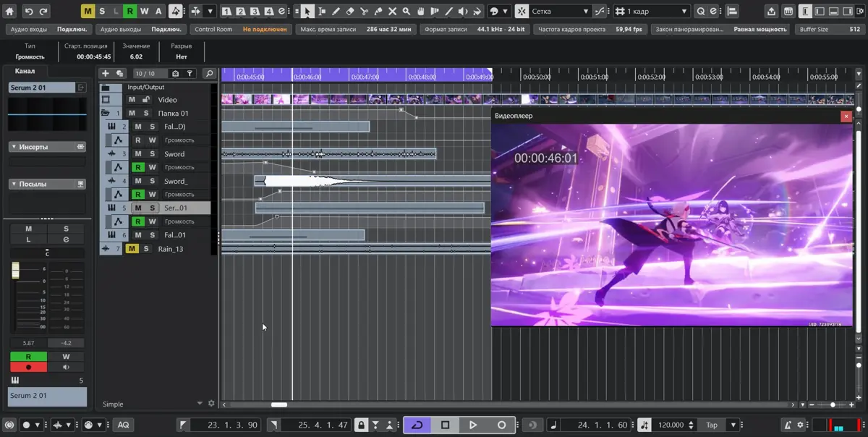The width and height of the screenshot is (868, 437).
Task: Select the Split scissors tool
Action: (x=364, y=12)
